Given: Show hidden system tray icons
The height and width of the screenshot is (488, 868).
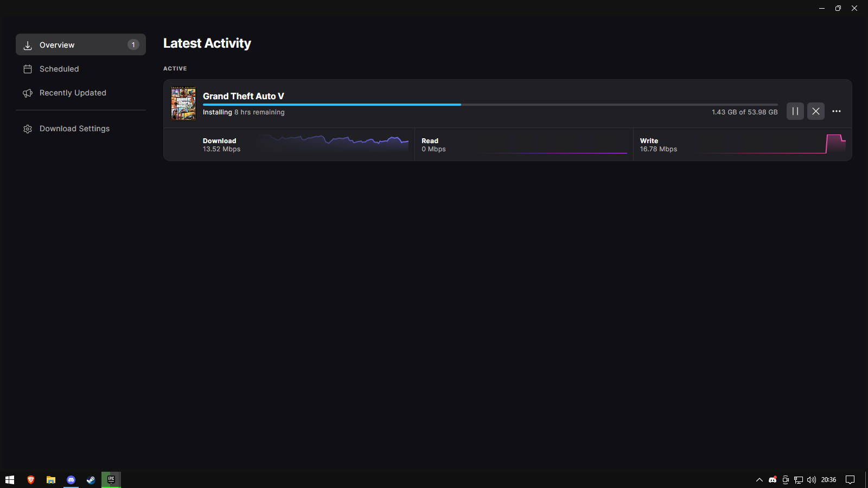Looking at the screenshot, I should tap(759, 480).
